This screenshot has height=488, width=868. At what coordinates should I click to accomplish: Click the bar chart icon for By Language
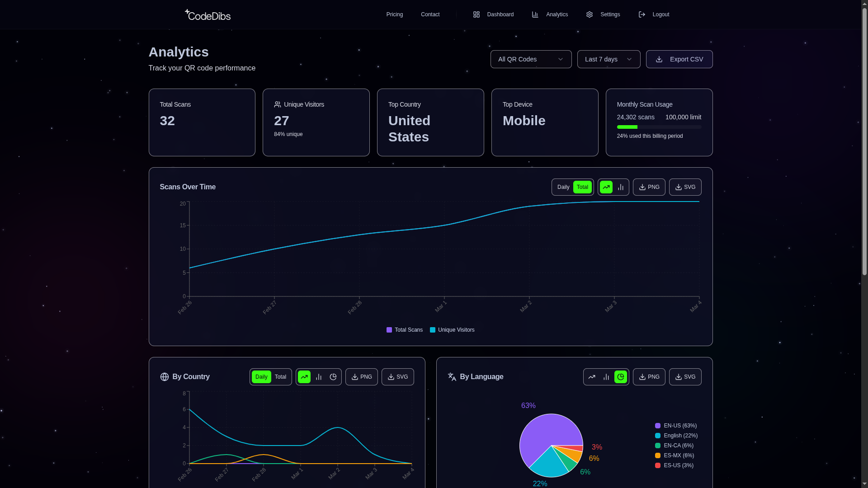click(606, 377)
